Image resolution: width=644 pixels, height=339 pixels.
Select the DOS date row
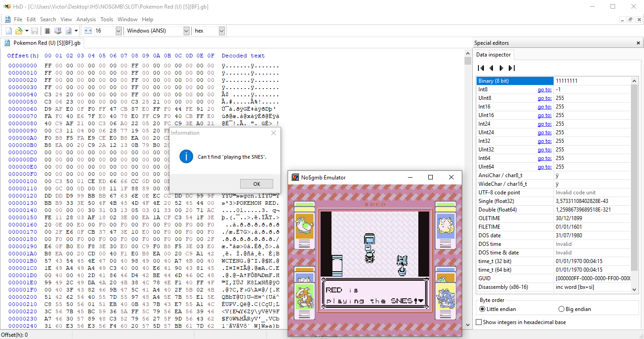click(554, 235)
